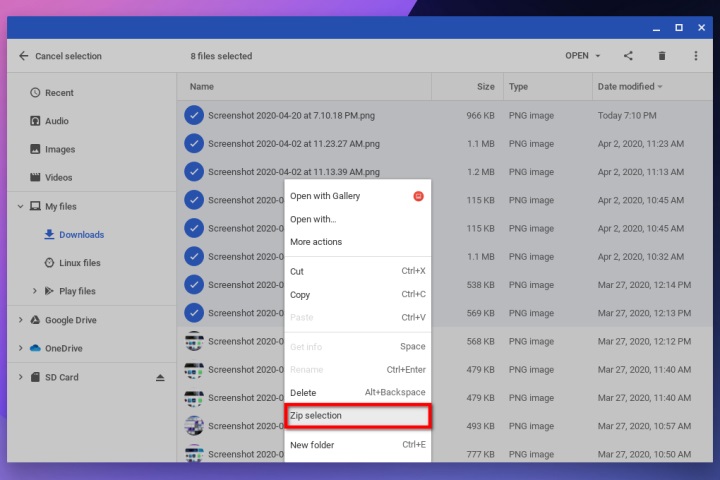Uncheck Screenshot 2020-04-02 at 11.13.39 AM.png
The height and width of the screenshot is (480, 720).
[x=194, y=172]
